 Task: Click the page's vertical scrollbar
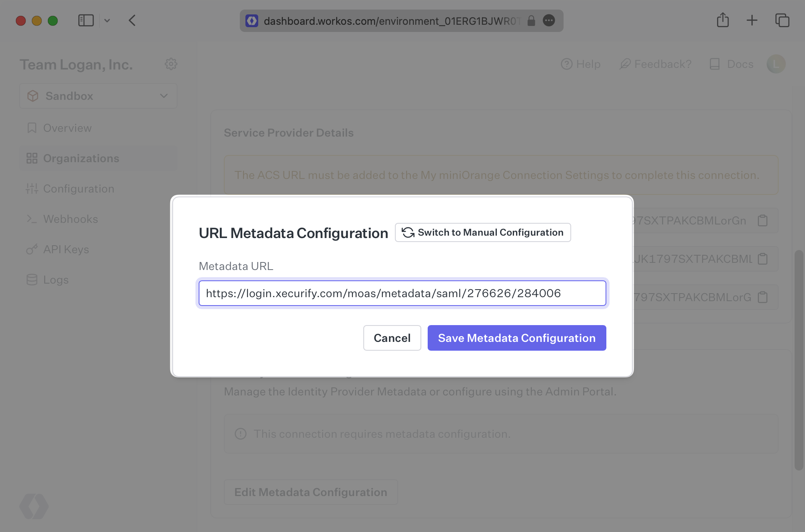tap(799, 359)
